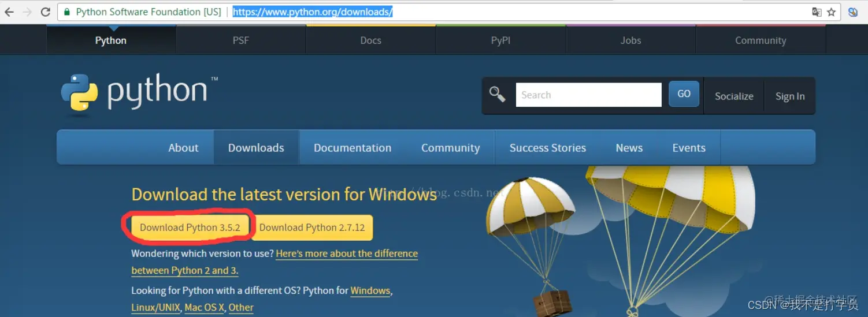
Task: Open "Here's more about the difference" link
Action: click(x=347, y=253)
